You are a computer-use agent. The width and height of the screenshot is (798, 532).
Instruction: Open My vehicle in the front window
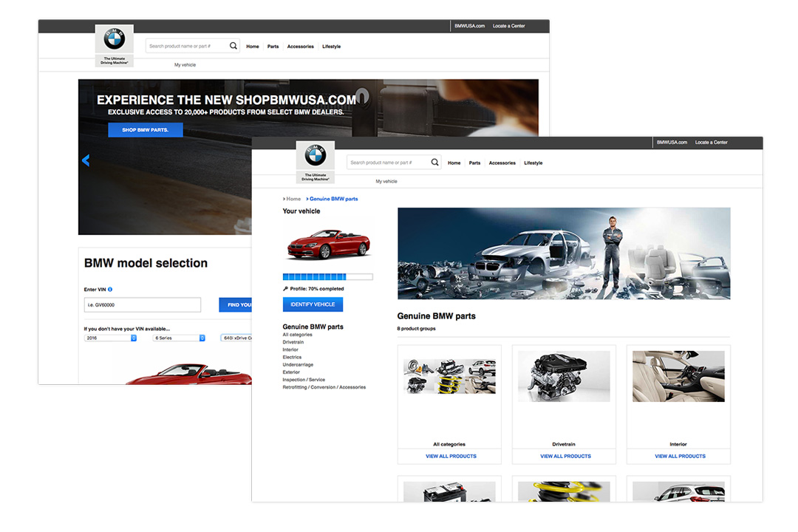[x=386, y=181]
